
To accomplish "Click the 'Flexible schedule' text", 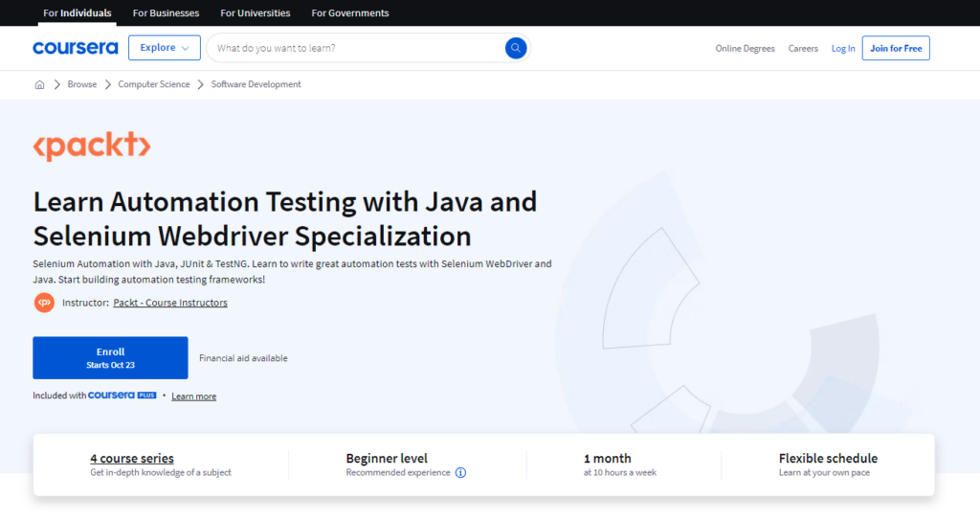I will 828,459.
